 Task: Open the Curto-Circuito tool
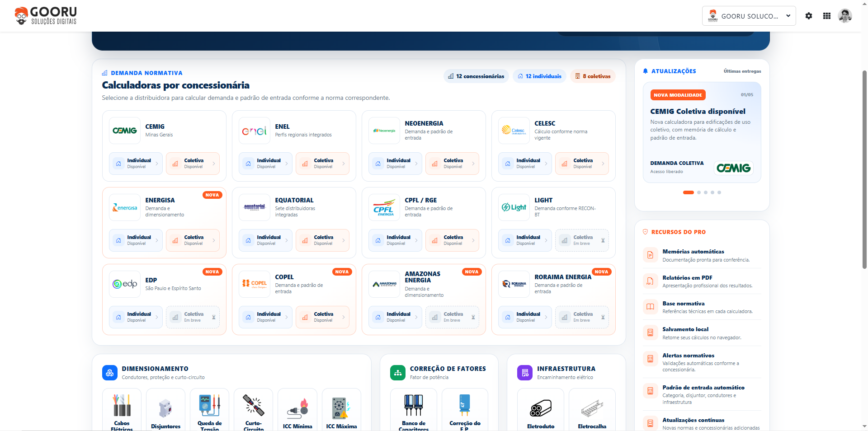(x=253, y=410)
